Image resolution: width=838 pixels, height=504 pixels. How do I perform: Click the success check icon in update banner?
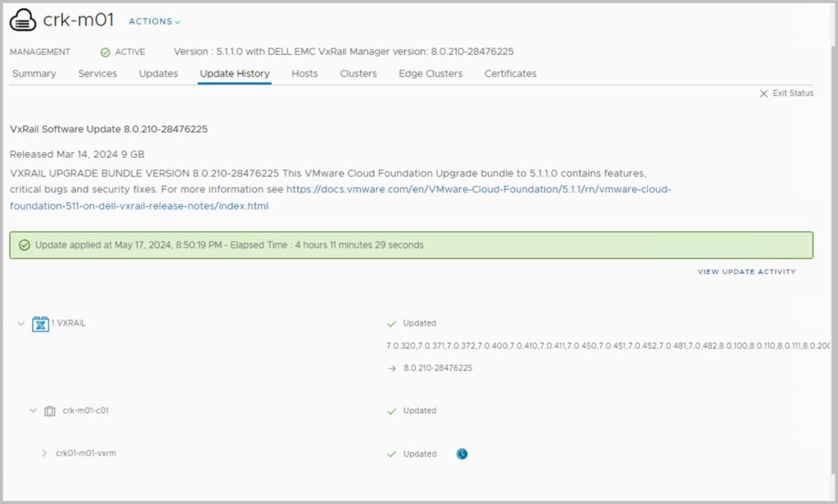point(25,245)
